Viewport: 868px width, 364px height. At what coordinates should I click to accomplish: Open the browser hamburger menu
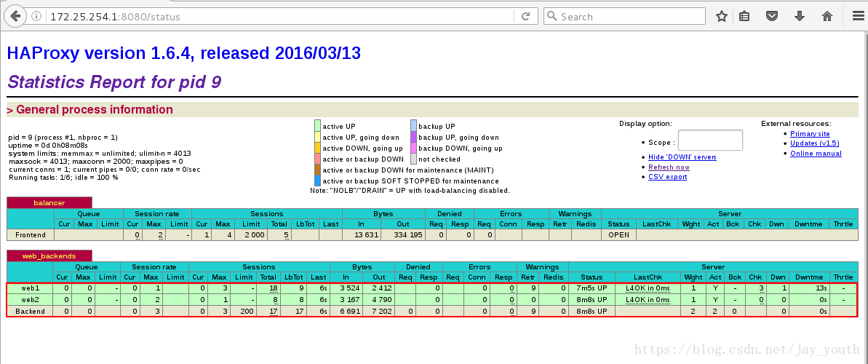point(858,17)
